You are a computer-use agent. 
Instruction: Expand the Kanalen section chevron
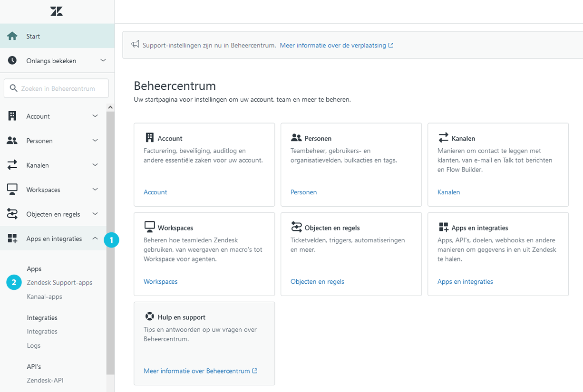click(x=95, y=165)
